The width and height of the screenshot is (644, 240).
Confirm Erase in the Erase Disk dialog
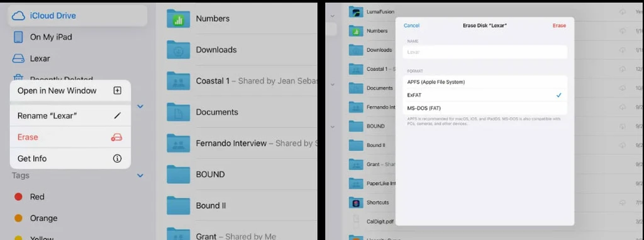pyautogui.click(x=559, y=26)
